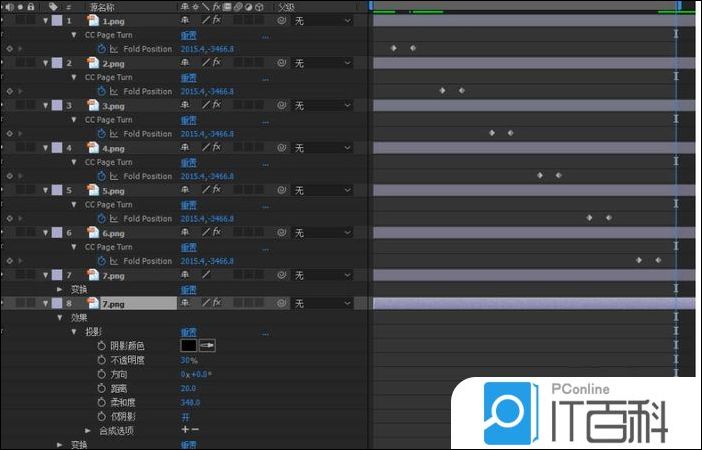Toggle Fold Position stopwatch for 3.png

pos(101,133)
